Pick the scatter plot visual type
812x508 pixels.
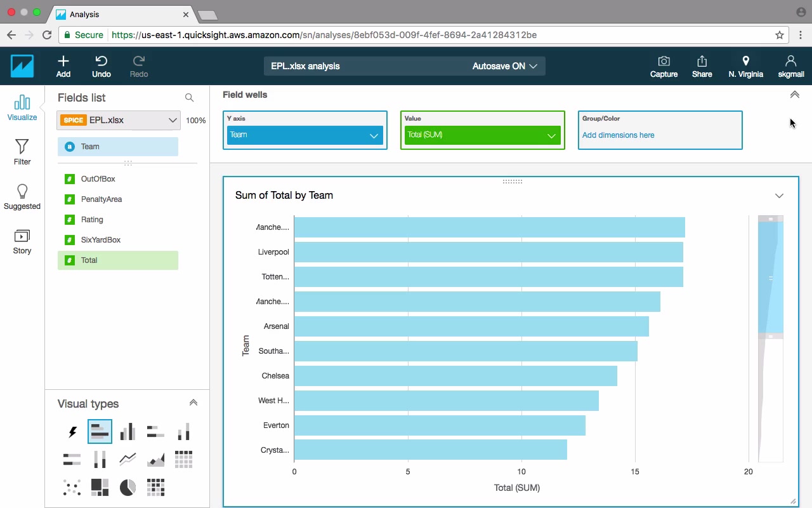pos(72,487)
